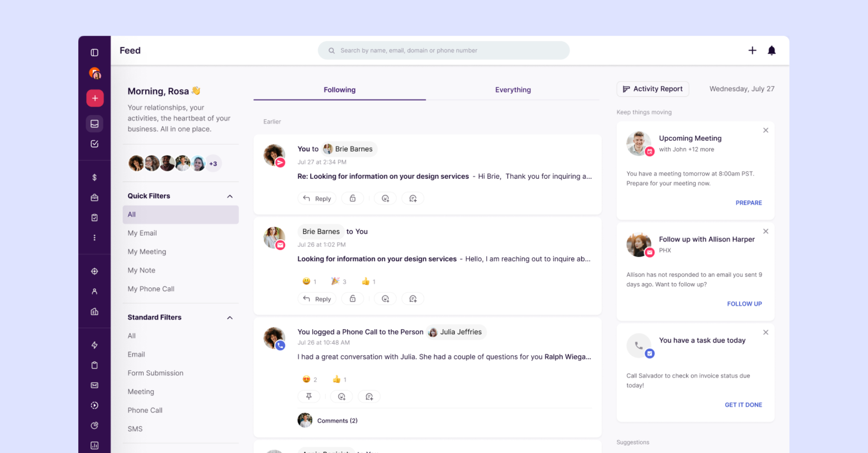
Task: Click the plus icon in top bar
Action: coord(752,50)
